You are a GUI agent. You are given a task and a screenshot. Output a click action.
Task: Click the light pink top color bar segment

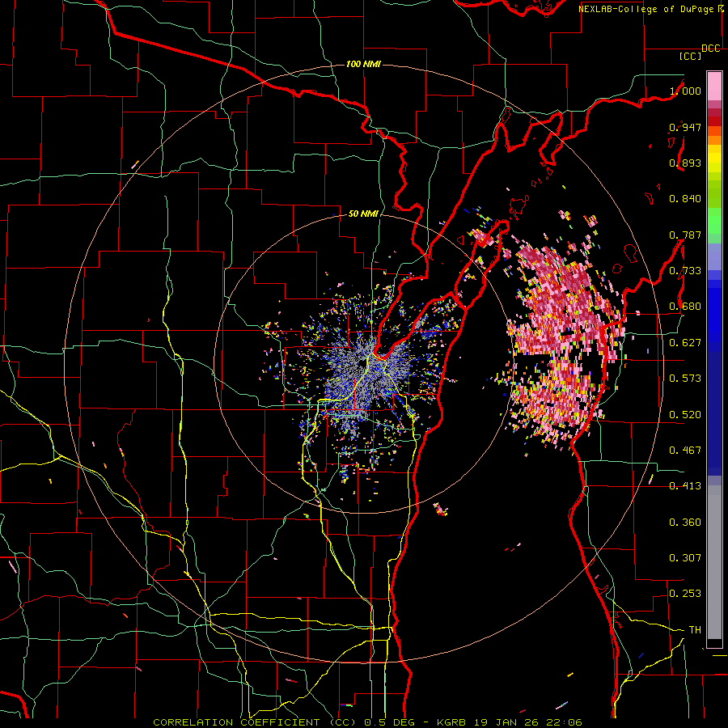[x=714, y=86]
